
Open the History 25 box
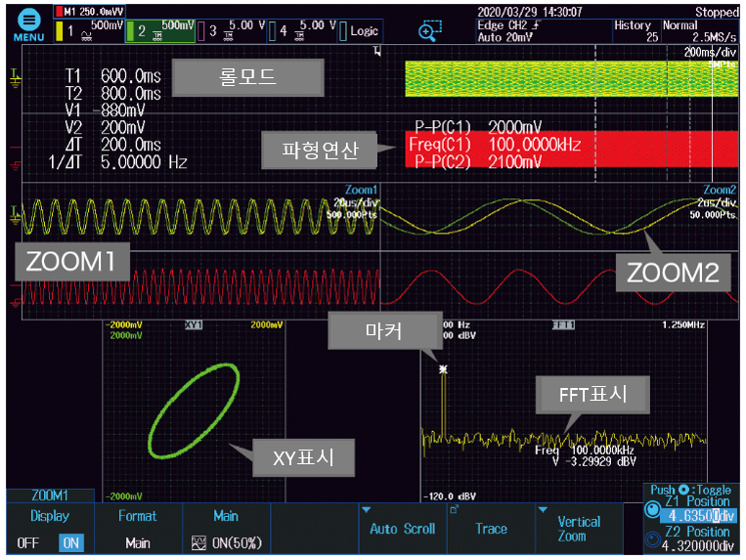636,31
